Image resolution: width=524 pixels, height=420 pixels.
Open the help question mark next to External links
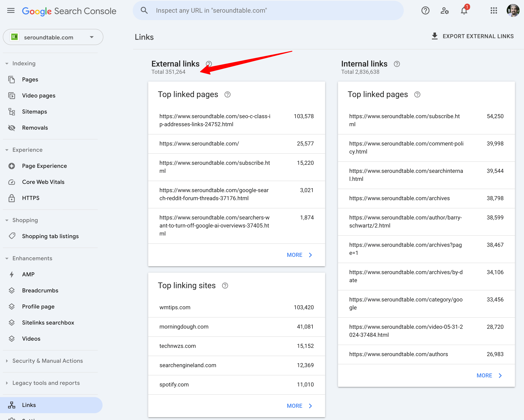pyautogui.click(x=209, y=64)
